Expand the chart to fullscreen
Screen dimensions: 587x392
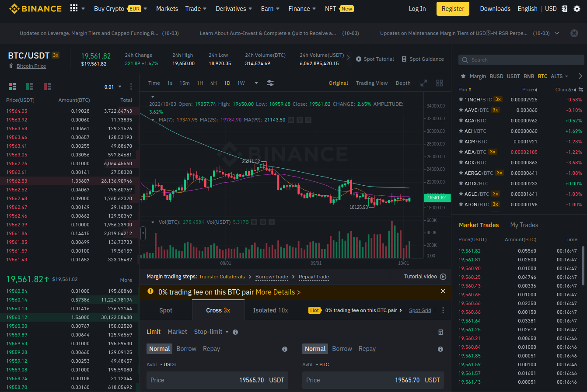(x=424, y=83)
